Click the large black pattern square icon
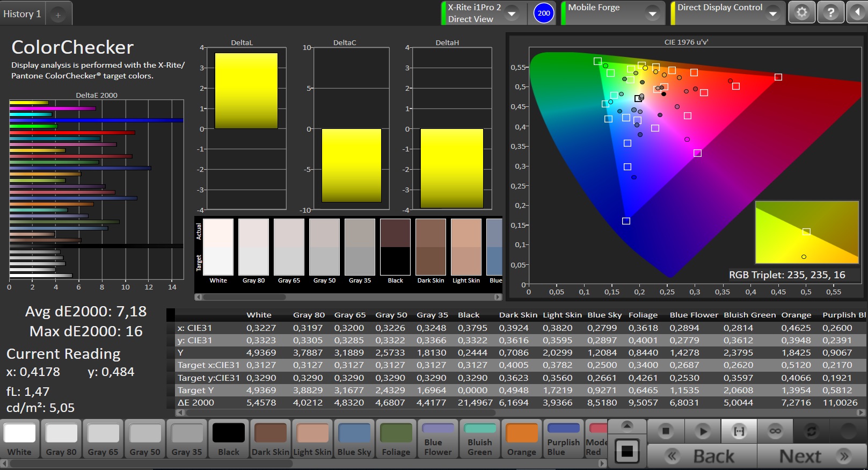868x470 pixels. [626, 451]
